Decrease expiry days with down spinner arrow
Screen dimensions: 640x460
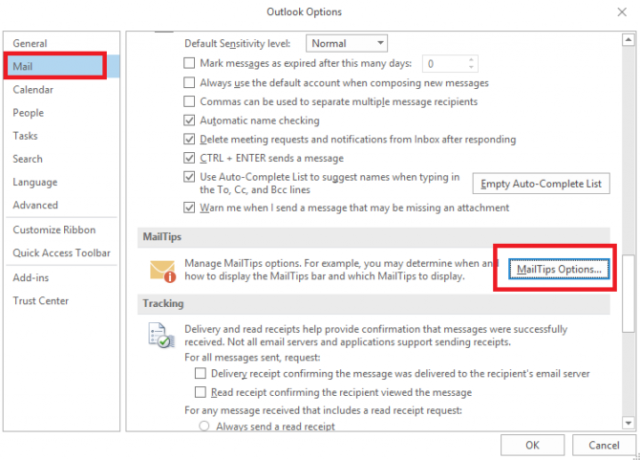471,68
